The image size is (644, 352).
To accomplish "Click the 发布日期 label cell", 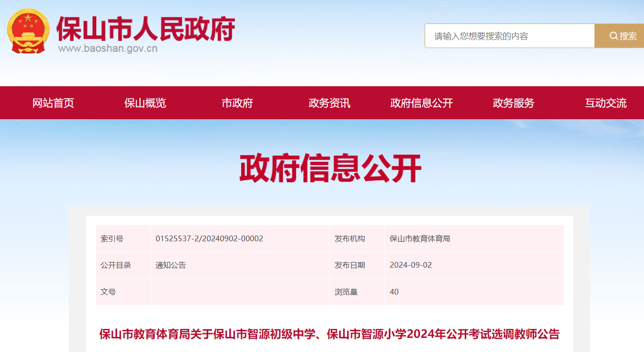I will [357, 265].
